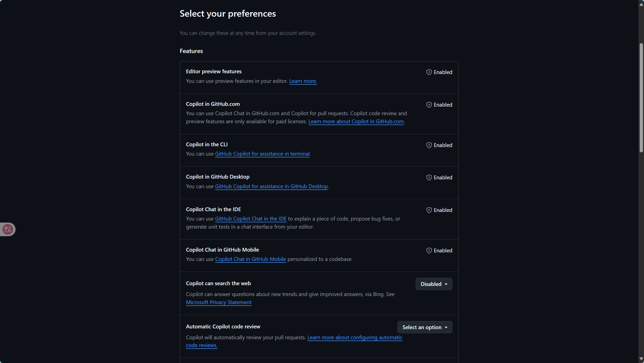Image resolution: width=644 pixels, height=363 pixels.
Task: Click the Enabled label for Copilot in GitHub Desktop
Action: [x=443, y=178]
